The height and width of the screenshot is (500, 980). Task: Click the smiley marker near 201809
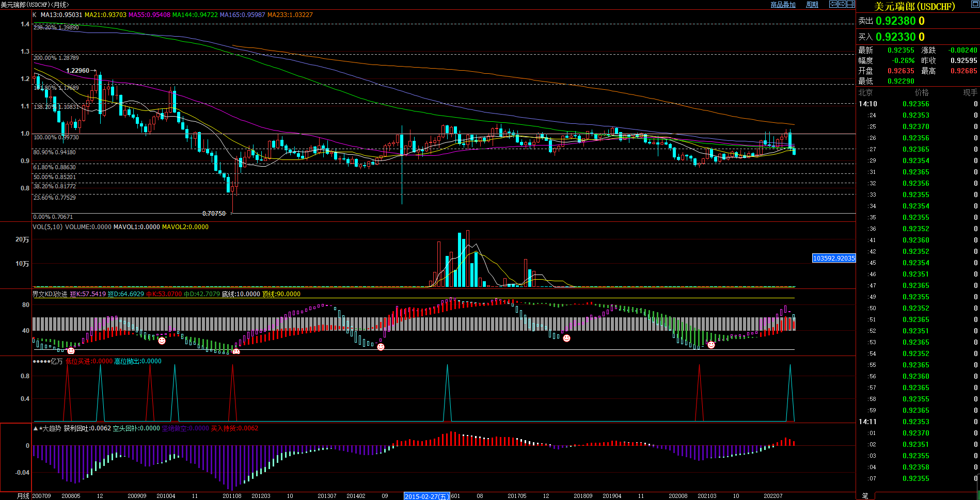tap(566, 338)
